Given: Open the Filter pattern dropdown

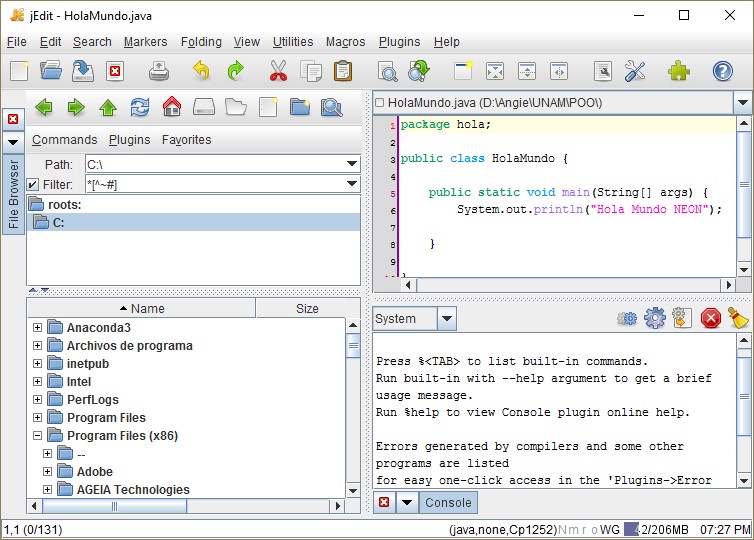Looking at the screenshot, I should (352, 184).
